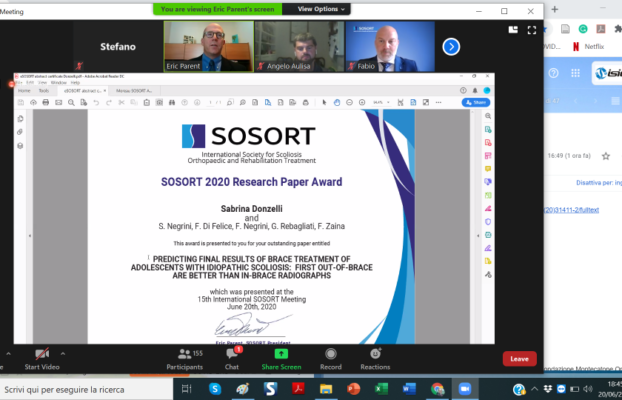The width and height of the screenshot is (622, 400).
Task: Click the magnifier search icon in Acrobat toolbar
Action: [x=71, y=102]
